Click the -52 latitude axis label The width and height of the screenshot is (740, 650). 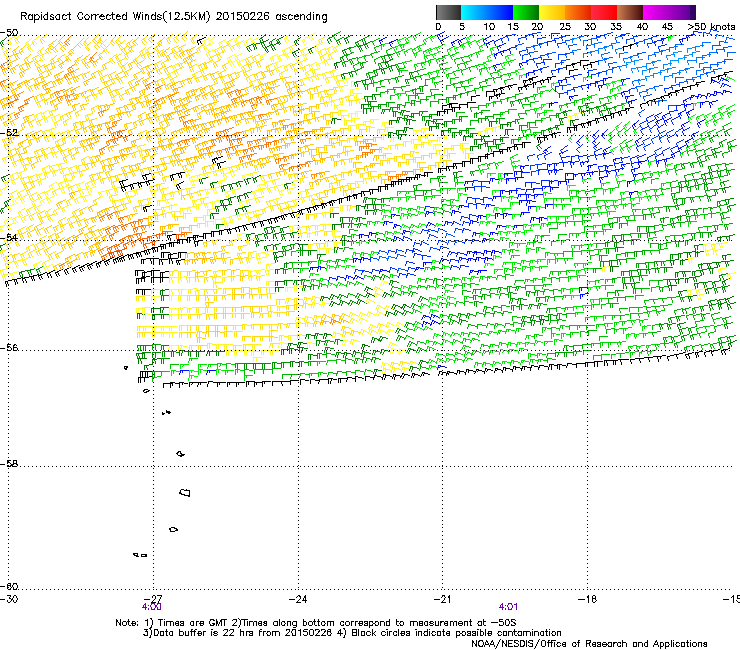point(9,133)
